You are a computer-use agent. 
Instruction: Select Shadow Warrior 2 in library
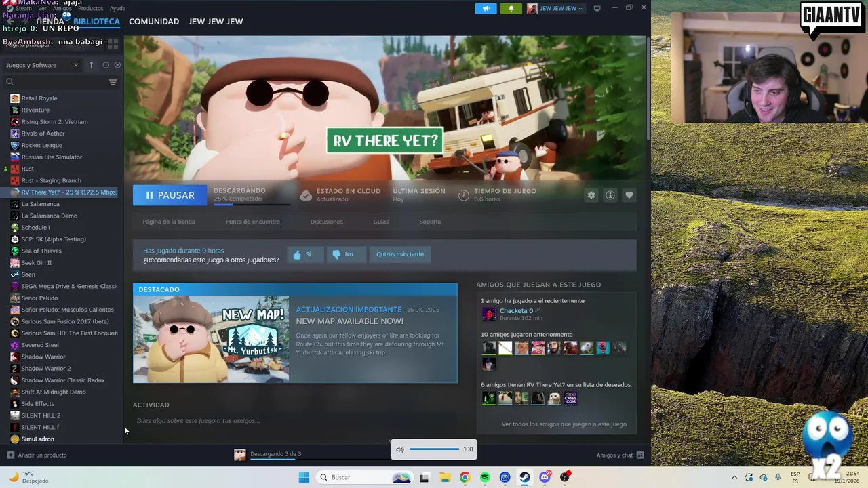[x=45, y=369]
